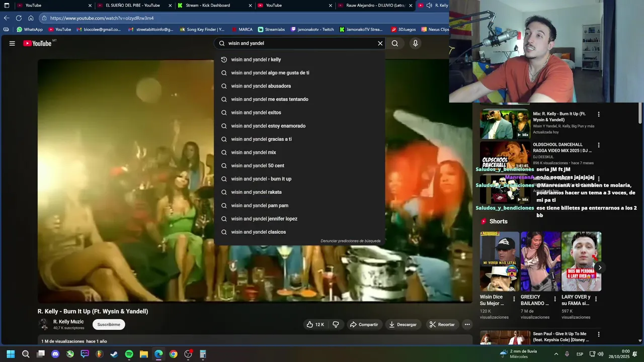Open R. Kelly Muzic channel name link
The width and height of the screenshot is (644, 362).
(x=68, y=322)
